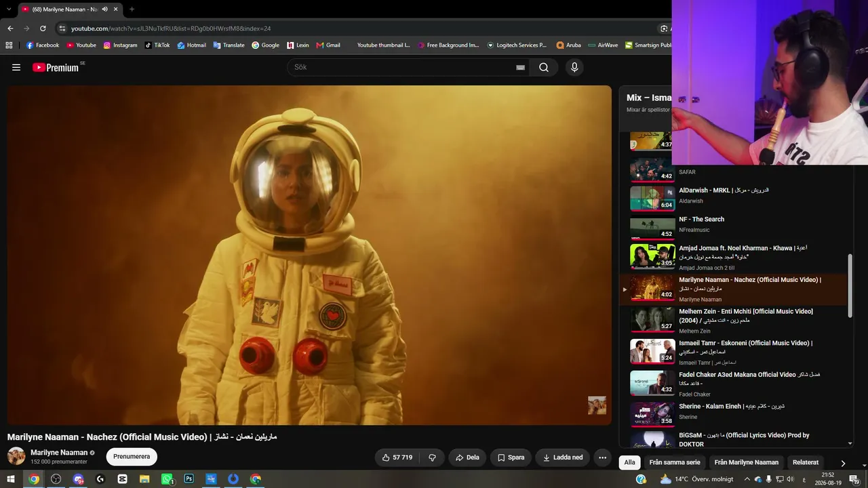
Task: Click the playlist scroll-down arrow
Action: point(850,444)
